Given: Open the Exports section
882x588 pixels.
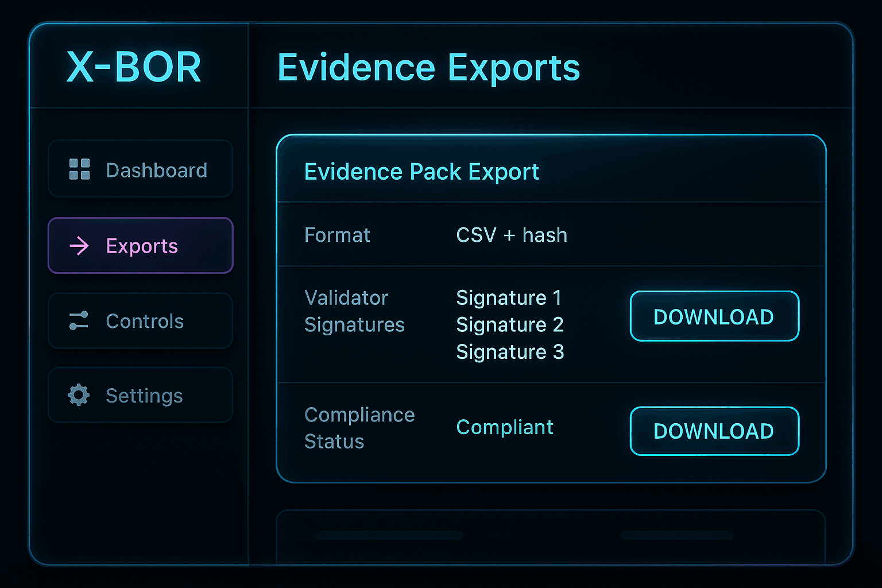Looking at the screenshot, I should (x=141, y=246).
